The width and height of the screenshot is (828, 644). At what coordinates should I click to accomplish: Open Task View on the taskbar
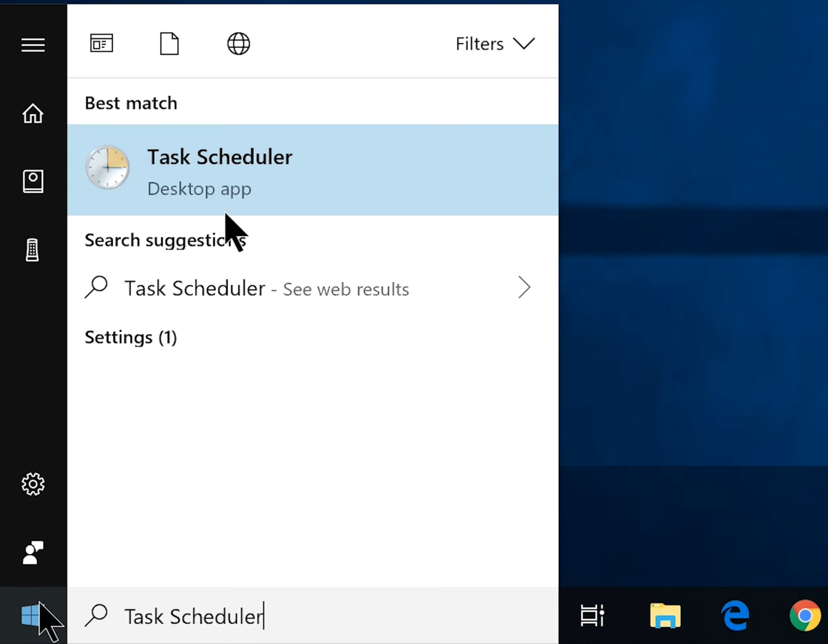(x=592, y=615)
